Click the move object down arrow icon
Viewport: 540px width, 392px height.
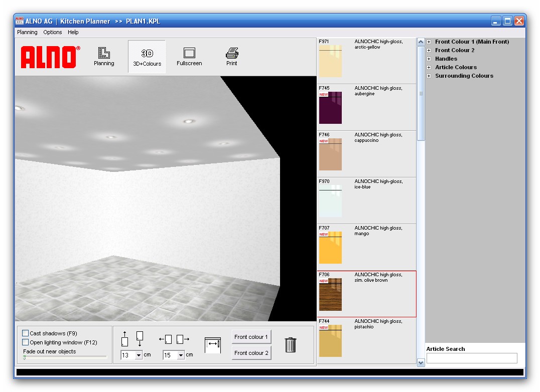click(x=140, y=339)
